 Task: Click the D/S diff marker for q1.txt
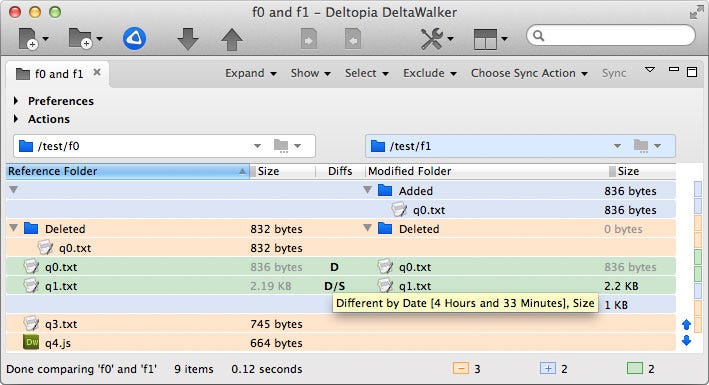335,286
